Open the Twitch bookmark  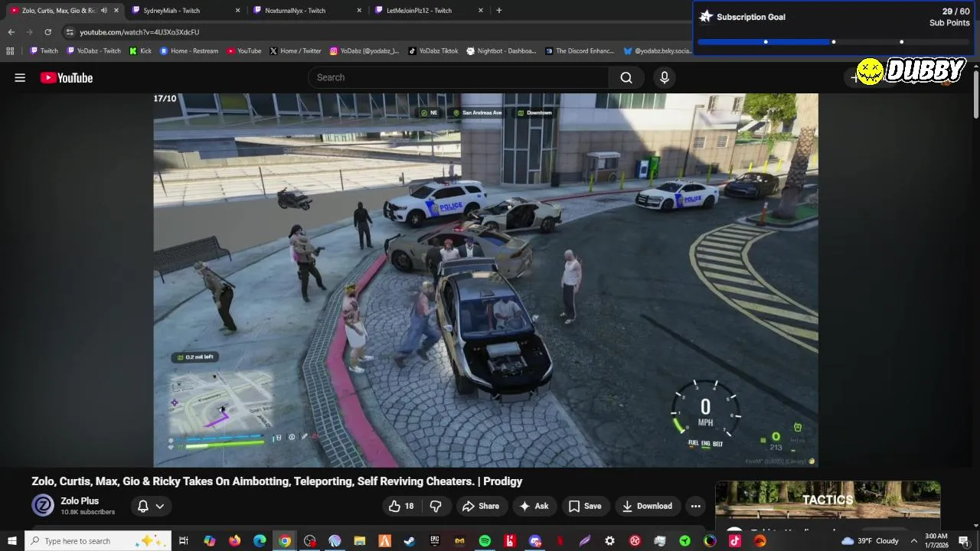(44, 51)
